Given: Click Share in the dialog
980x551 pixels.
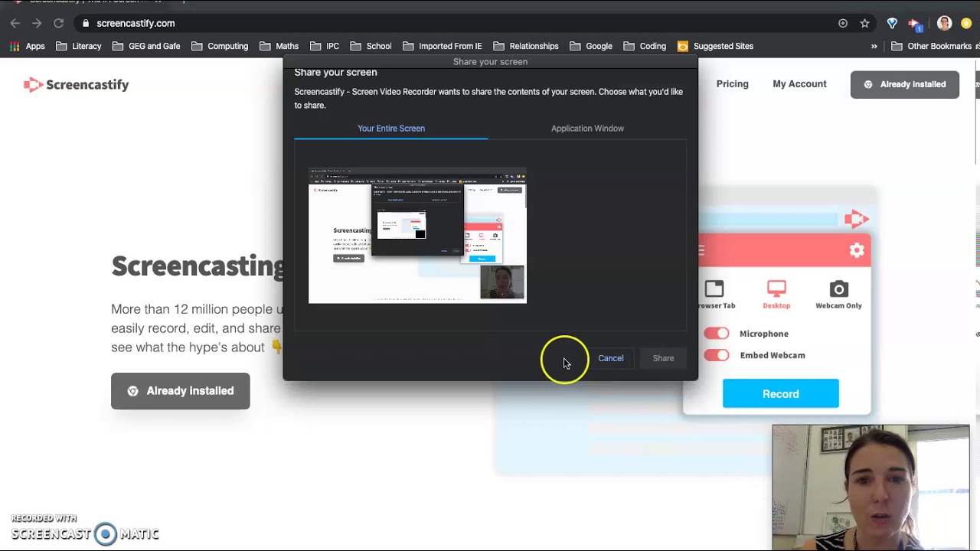Looking at the screenshot, I should (663, 357).
